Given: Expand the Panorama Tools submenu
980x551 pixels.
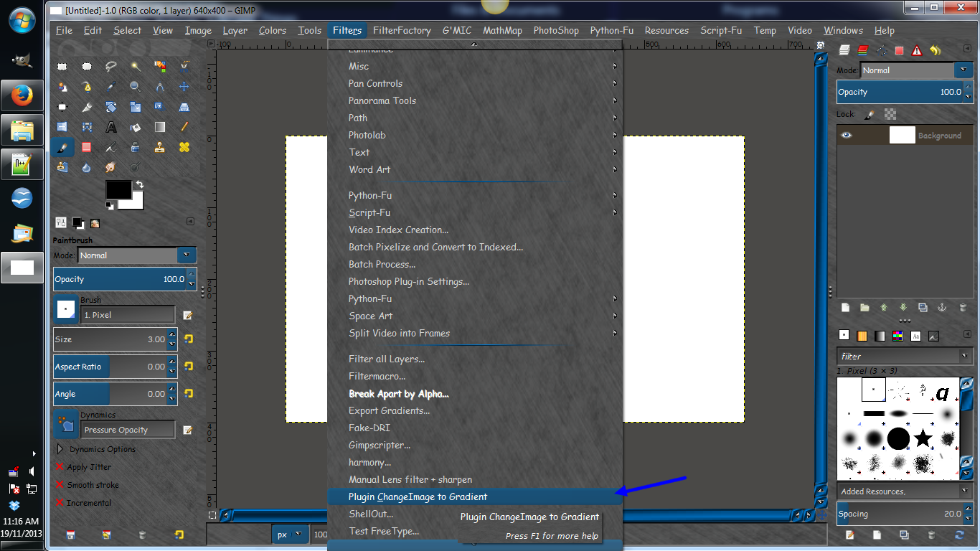Looking at the screenshot, I should coord(475,101).
